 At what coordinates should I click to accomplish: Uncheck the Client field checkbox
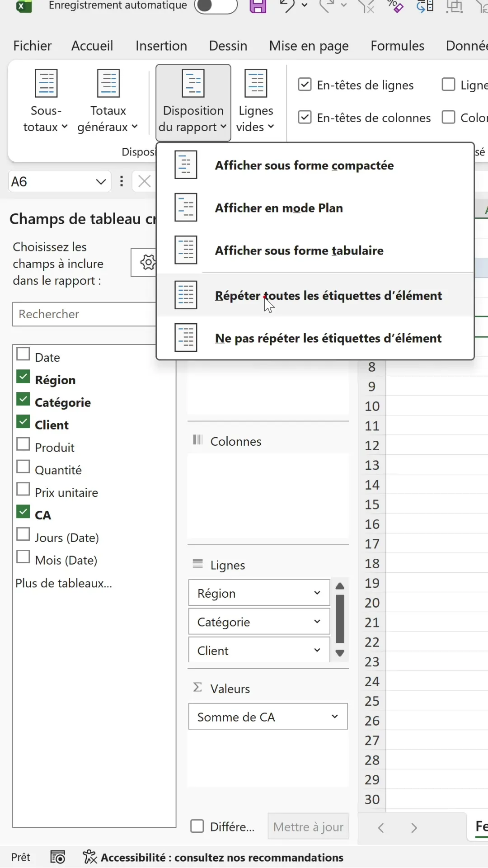pyautogui.click(x=23, y=422)
